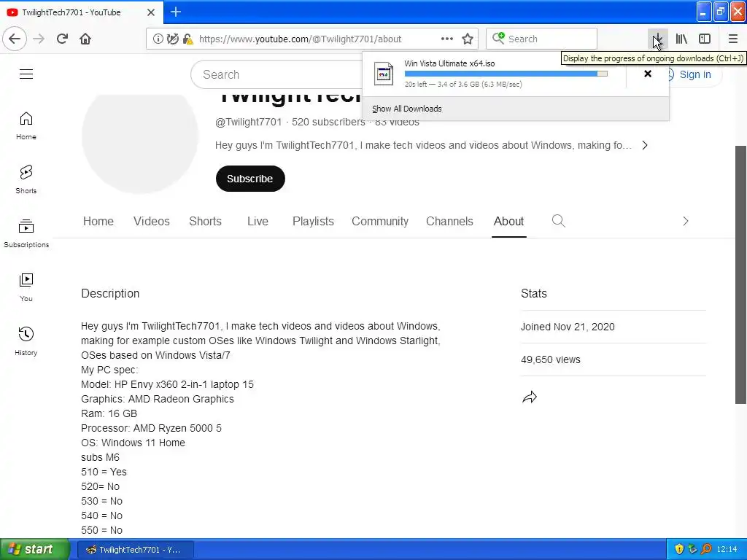Open tracking protection shield icon
Viewport: 747px width, 560px height.
tap(172, 39)
